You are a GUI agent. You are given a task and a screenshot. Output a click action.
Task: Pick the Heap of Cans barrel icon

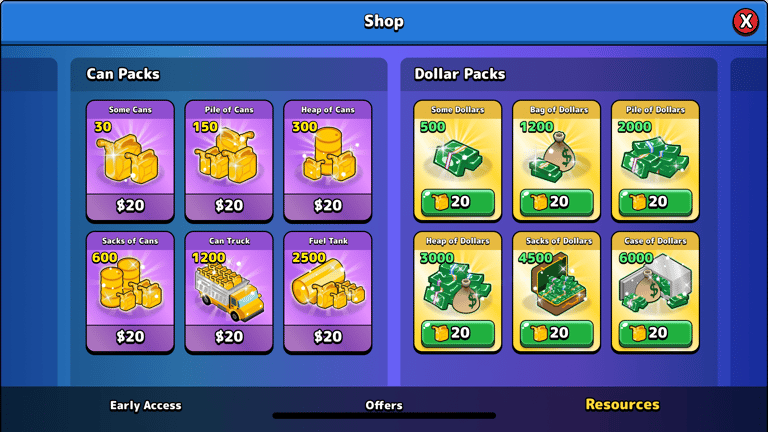tap(328, 155)
